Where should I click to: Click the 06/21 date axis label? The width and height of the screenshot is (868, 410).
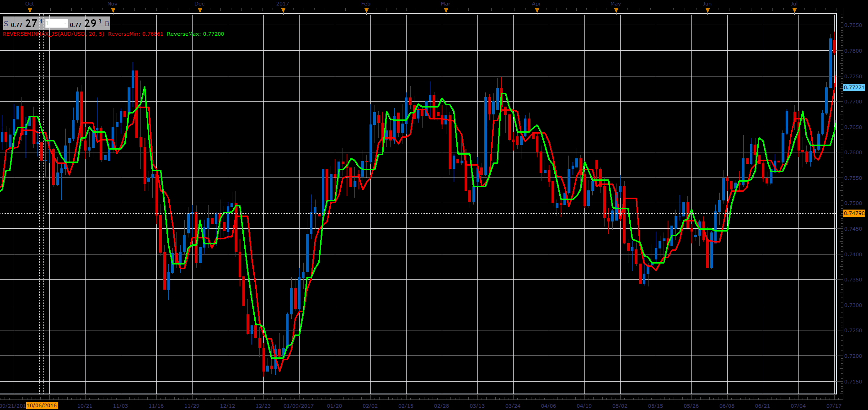[762, 406]
